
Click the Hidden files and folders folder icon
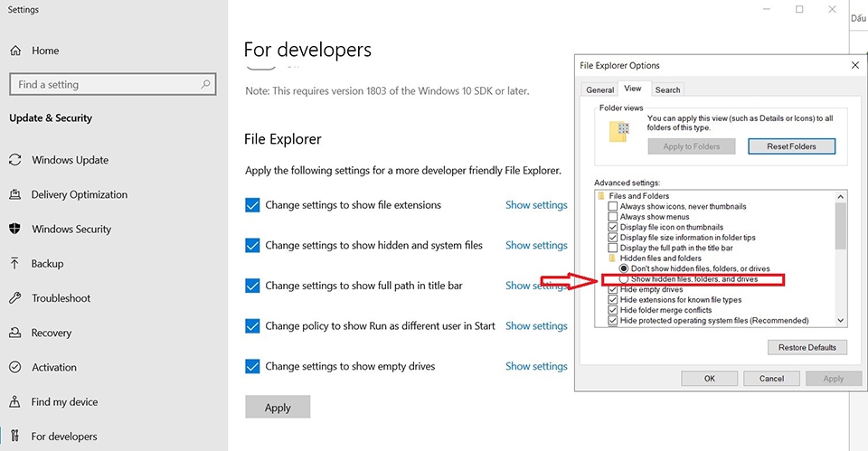tap(612, 258)
